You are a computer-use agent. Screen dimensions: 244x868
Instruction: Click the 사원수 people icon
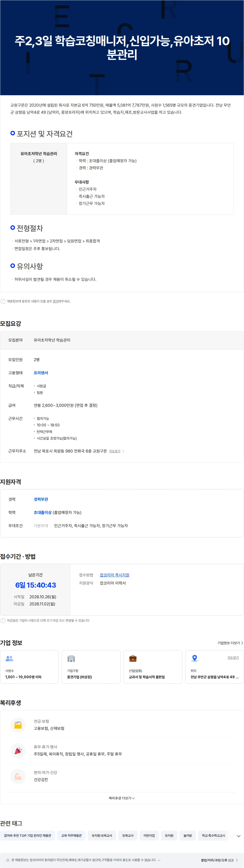[9, 658]
